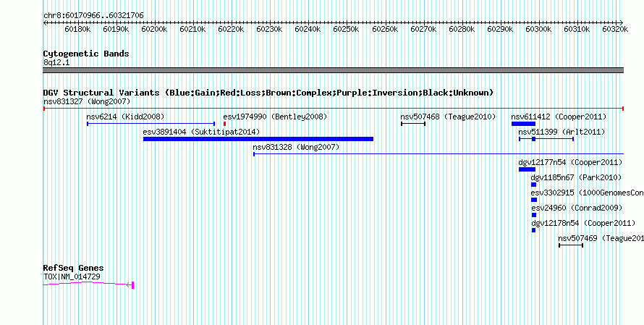Image resolution: width=644 pixels, height=325 pixels.
Task: Click the 60320k ruler tick label
Action: (615, 29)
